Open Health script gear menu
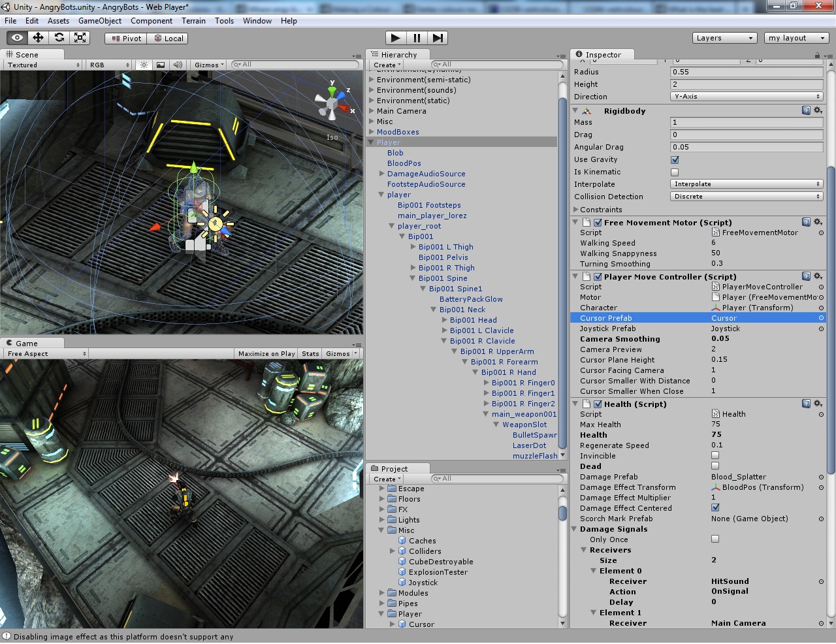This screenshot has height=644, width=836. [x=818, y=404]
